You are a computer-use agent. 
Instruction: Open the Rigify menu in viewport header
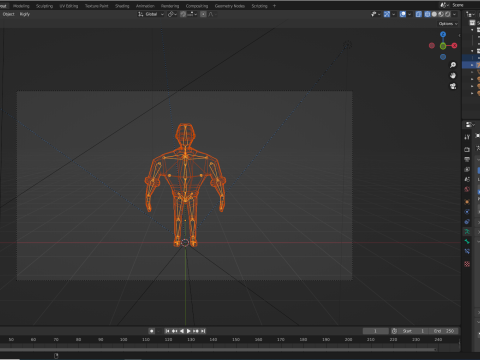(25, 14)
